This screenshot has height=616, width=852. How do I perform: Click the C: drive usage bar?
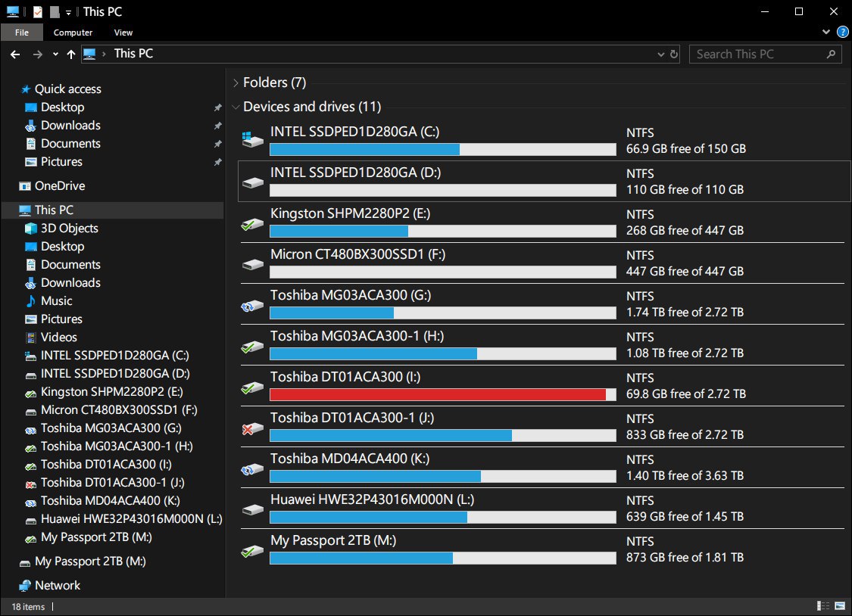click(x=443, y=149)
